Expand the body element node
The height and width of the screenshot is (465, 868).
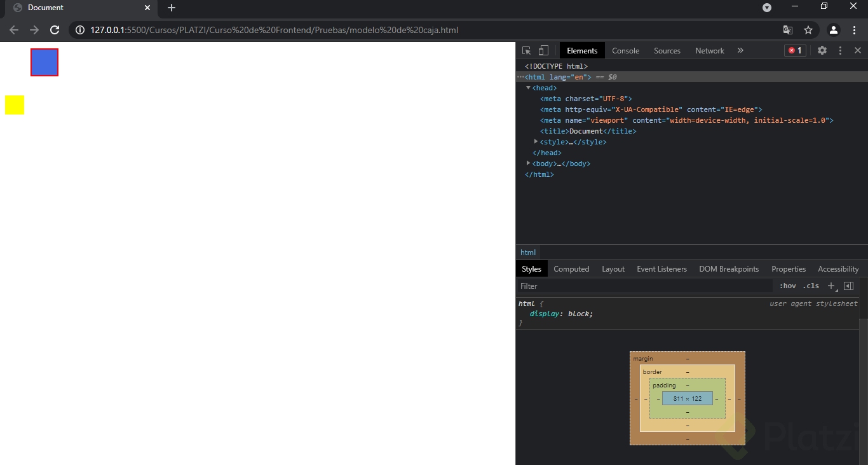pyautogui.click(x=528, y=163)
